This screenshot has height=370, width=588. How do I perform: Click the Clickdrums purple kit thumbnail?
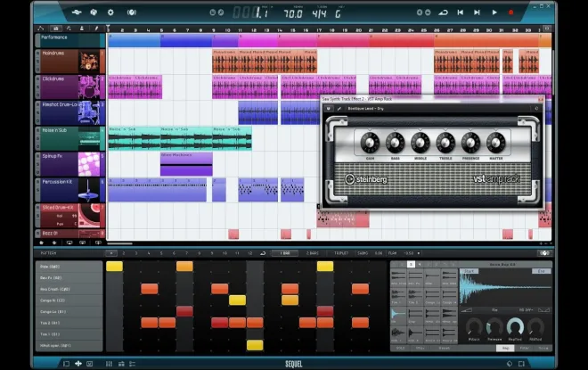point(89,87)
